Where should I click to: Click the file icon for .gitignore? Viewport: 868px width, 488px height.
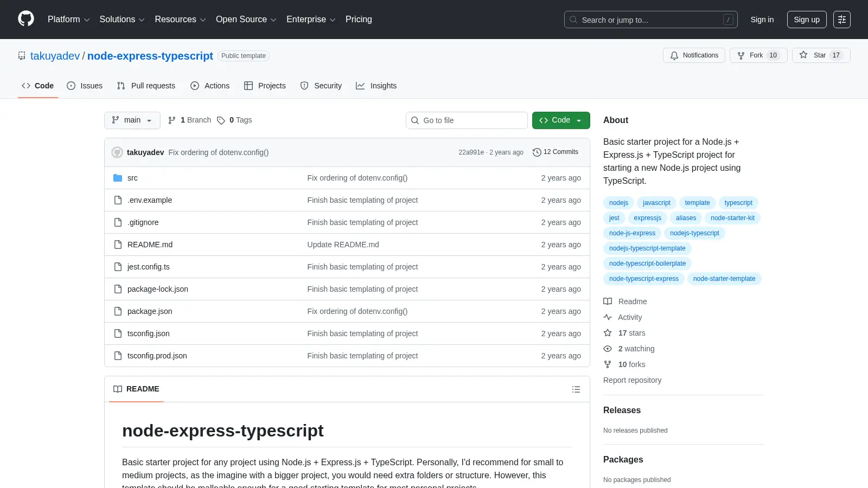click(x=118, y=222)
